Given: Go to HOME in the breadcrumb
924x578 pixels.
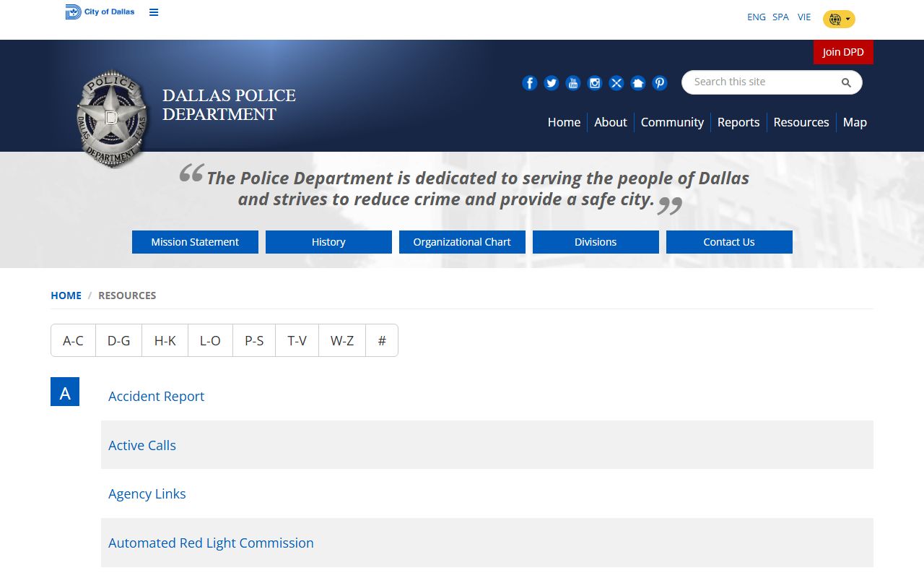Looking at the screenshot, I should point(66,296).
